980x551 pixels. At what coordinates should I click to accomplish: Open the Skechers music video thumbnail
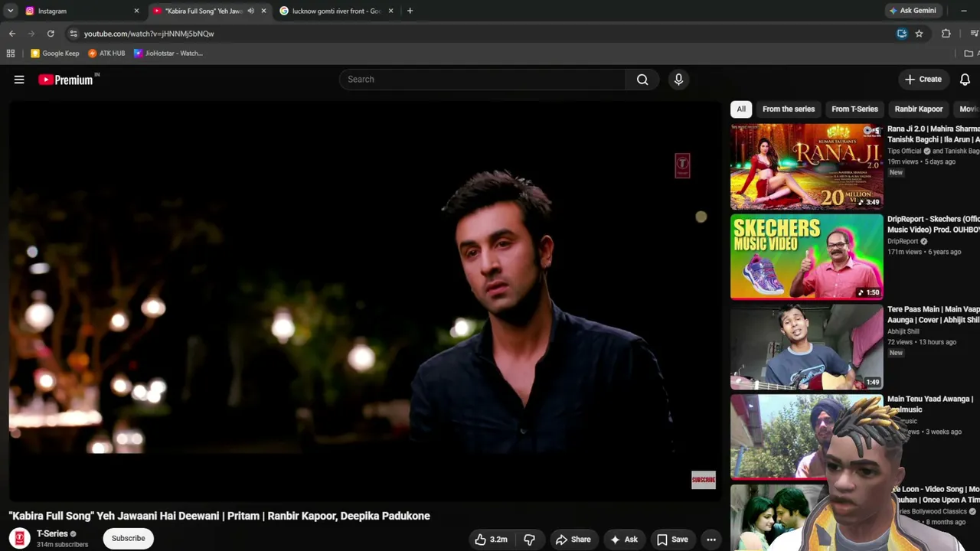click(x=806, y=257)
